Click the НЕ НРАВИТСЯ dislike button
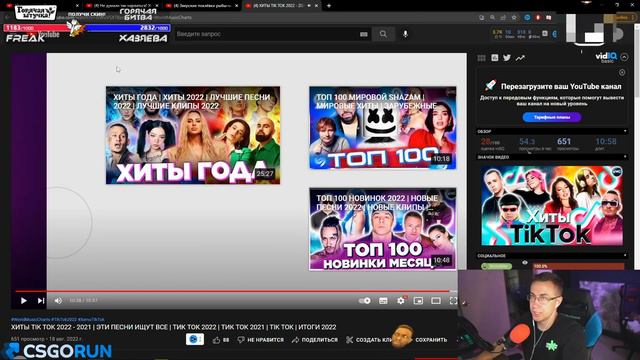The width and height of the screenshot is (640, 360). pyautogui.click(x=261, y=340)
